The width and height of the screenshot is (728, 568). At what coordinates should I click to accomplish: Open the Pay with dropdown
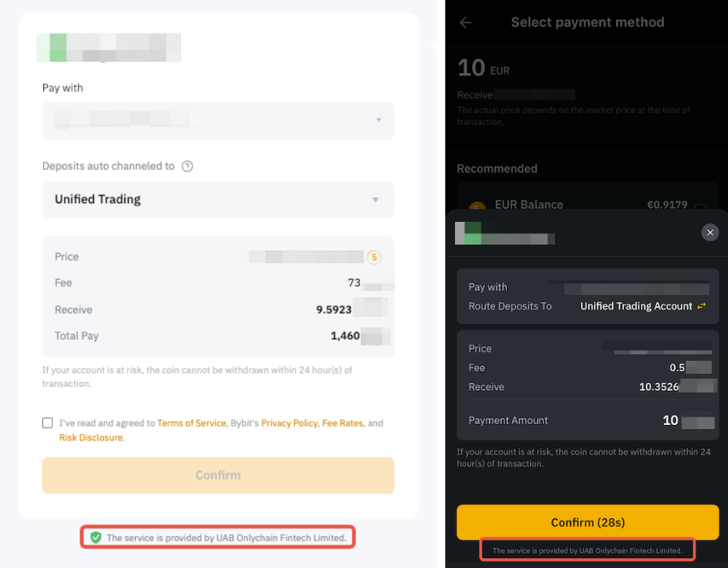tap(218, 120)
